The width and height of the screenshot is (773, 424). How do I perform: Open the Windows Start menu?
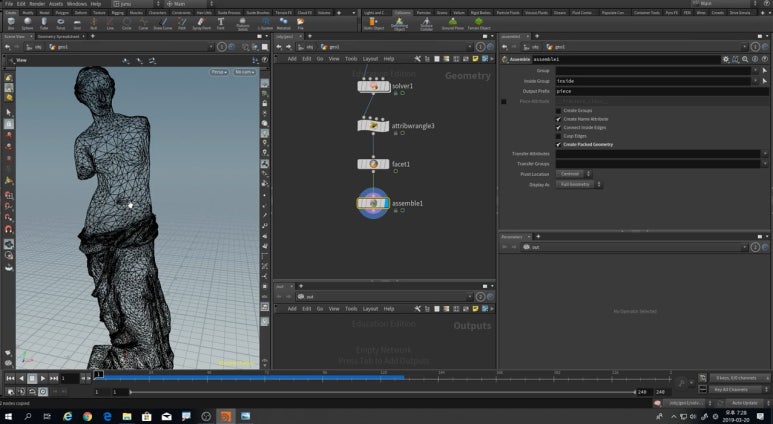pyautogui.click(x=8, y=417)
